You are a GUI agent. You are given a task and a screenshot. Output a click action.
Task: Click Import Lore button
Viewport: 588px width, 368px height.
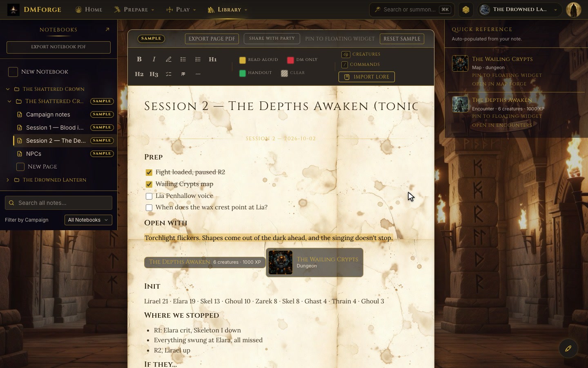point(367,77)
